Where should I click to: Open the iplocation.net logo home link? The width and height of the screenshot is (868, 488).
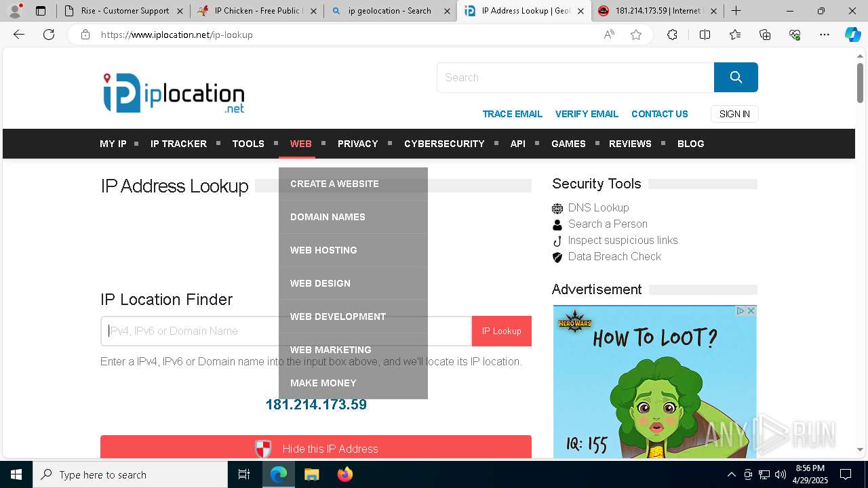[x=174, y=94]
